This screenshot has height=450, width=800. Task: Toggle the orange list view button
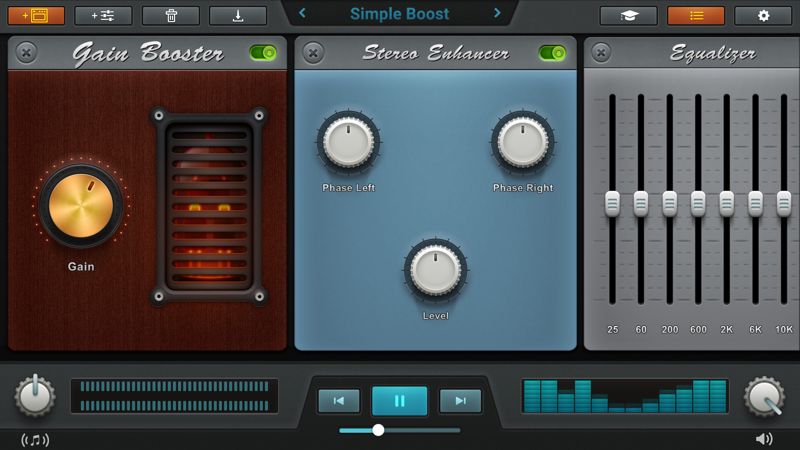coord(696,16)
